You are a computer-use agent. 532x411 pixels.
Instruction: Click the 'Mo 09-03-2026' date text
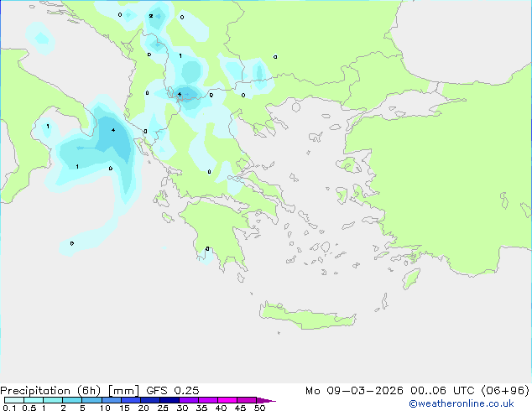(354, 391)
